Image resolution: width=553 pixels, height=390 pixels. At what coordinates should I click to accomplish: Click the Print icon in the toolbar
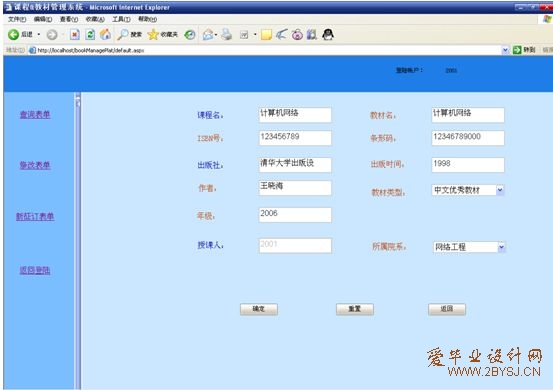[x=226, y=35]
